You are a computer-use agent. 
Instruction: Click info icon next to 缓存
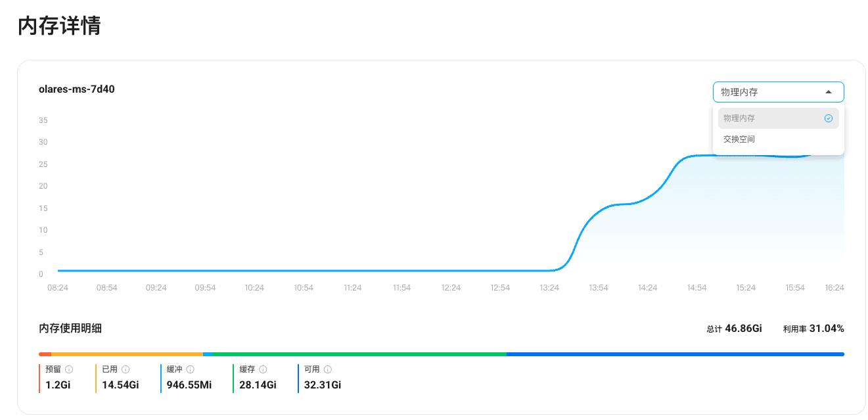[263, 369]
